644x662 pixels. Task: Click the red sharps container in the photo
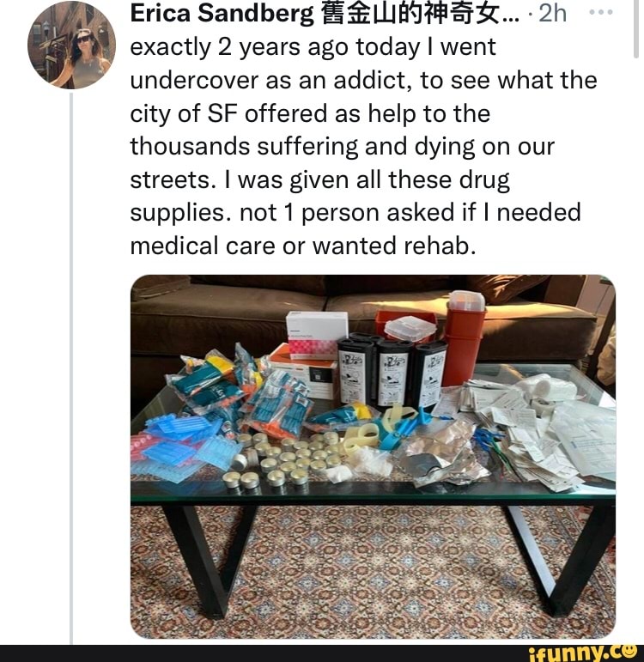465,337
